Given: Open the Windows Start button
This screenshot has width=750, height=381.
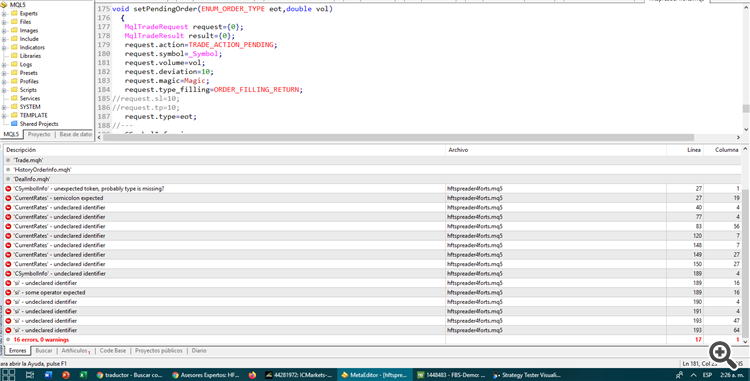Looking at the screenshot, I should (x=9, y=375).
